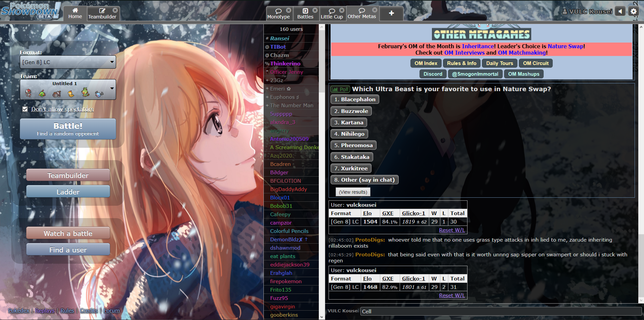
Task: Vote for Buzzwole in the poll
Action: 351,111
